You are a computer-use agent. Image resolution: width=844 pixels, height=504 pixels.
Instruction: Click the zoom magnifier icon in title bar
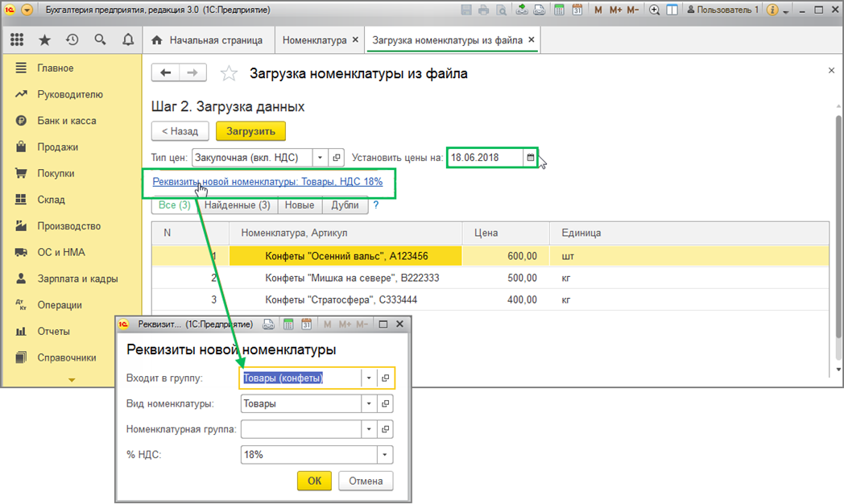(655, 10)
